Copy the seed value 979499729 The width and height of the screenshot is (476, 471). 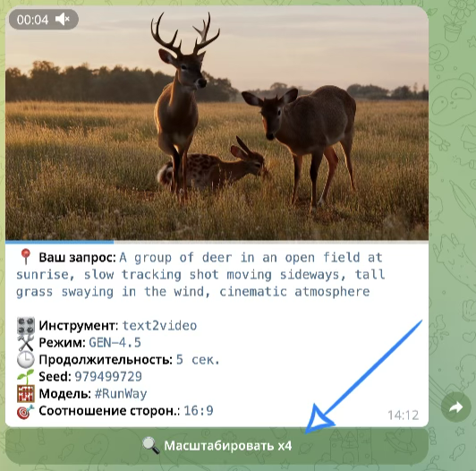tap(108, 377)
